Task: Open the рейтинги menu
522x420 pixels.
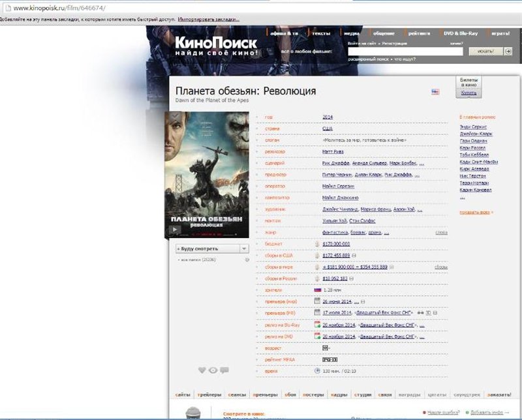Action: [x=419, y=33]
